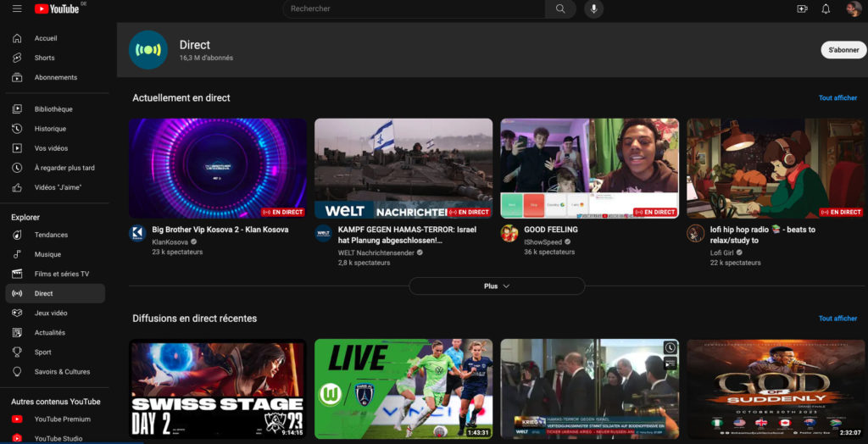Screen dimensions: 868x444
Task: Open God of Suddenly thumbnail
Action: point(776,389)
